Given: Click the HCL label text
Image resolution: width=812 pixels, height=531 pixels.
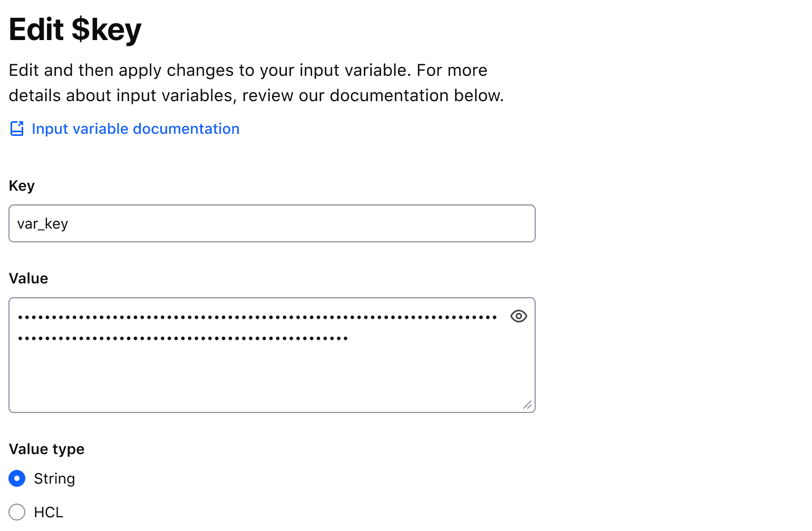Looking at the screenshot, I should (x=48, y=512).
